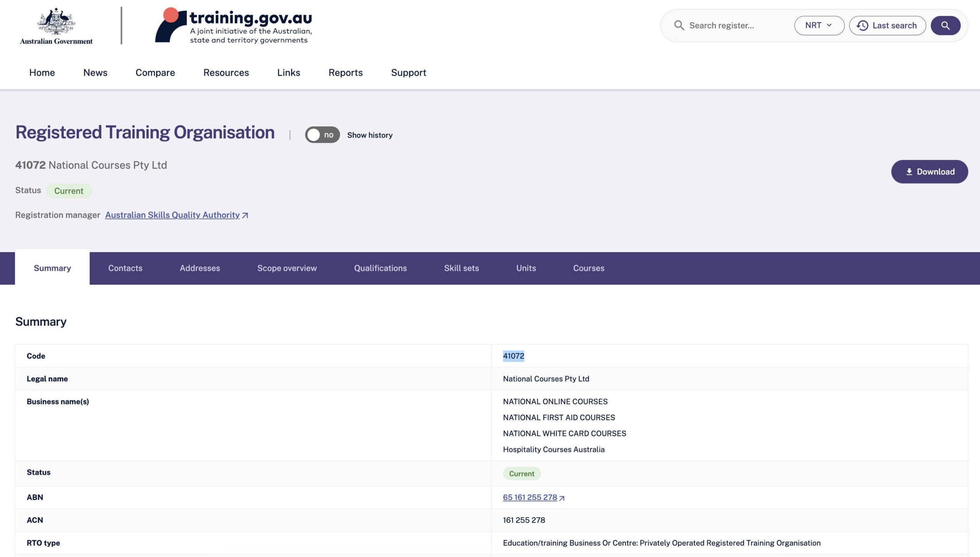The width and height of the screenshot is (980, 557).
Task: Click the magnifier icon in search field
Action: click(679, 26)
